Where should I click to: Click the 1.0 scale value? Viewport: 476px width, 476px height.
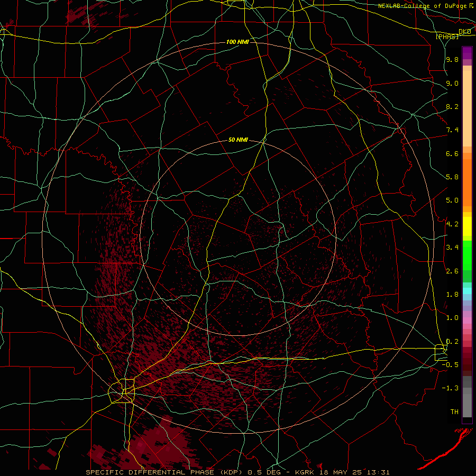(452, 318)
